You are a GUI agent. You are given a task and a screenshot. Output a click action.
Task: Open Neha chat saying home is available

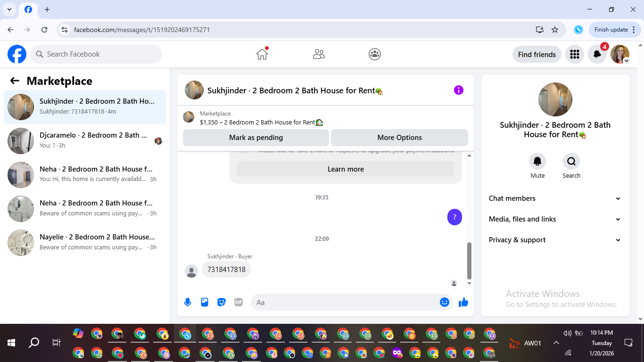(x=85, y=175)
